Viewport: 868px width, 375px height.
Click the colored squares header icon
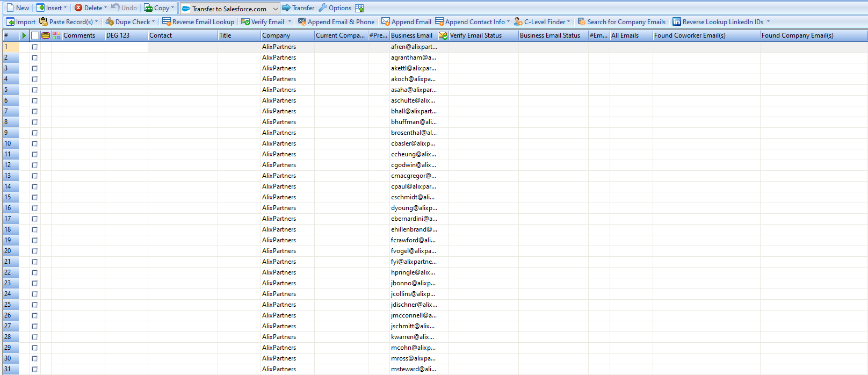point(56,35)
